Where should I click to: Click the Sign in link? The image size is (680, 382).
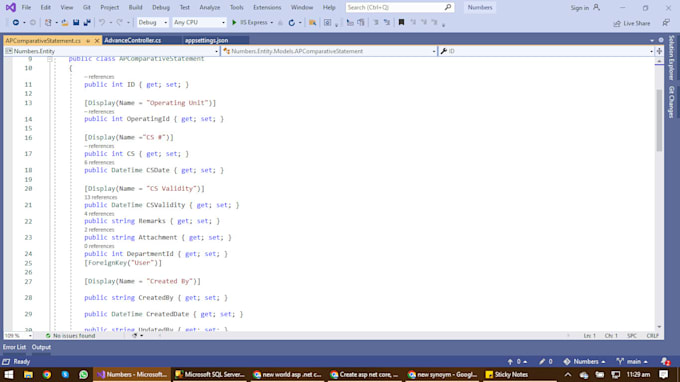tap(580, 8)
